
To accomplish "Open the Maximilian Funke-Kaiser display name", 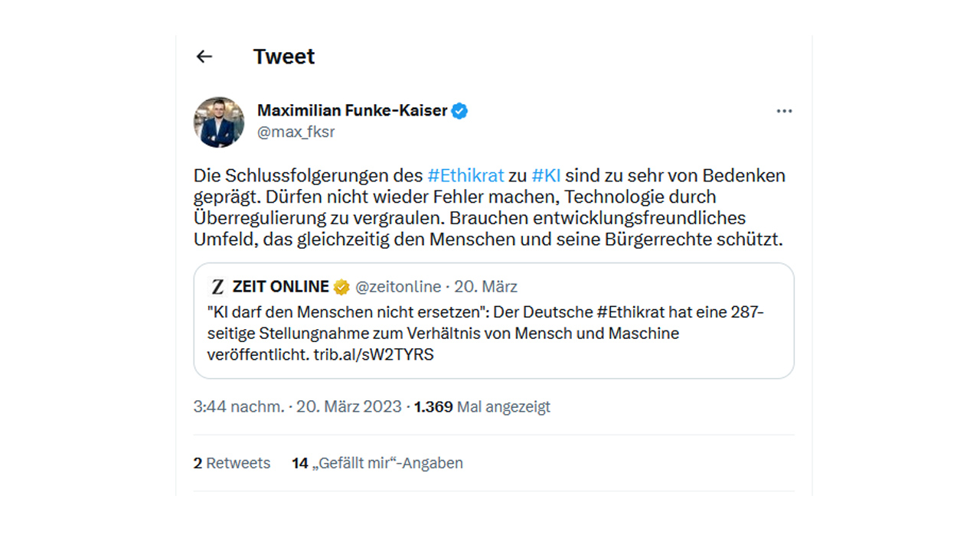I will (352, 111).
